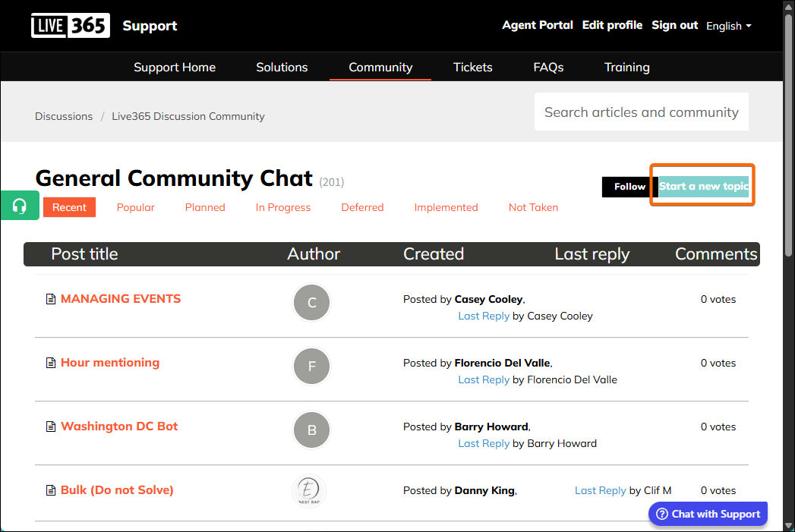
Task: Click 0 votes in MANAGING EVENTS row
Action: 718,300
